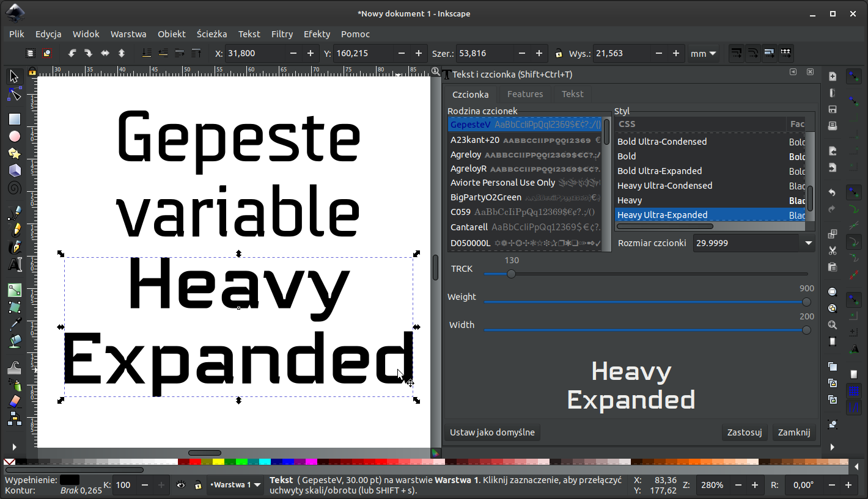Viewport: 868px width, 499px height.
Task: Select the Node editing tool
Action: point(15,94)
